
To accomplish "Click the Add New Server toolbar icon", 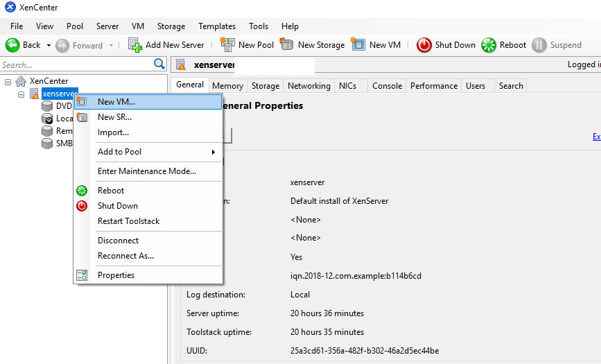I will [135, 45].
